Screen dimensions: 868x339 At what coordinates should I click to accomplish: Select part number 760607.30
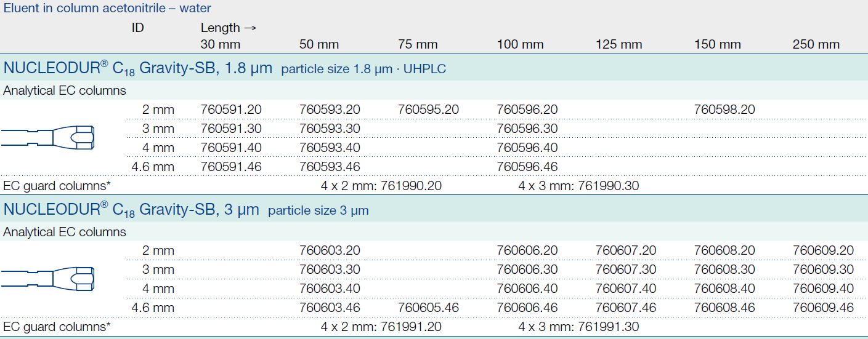coord(626,269)
